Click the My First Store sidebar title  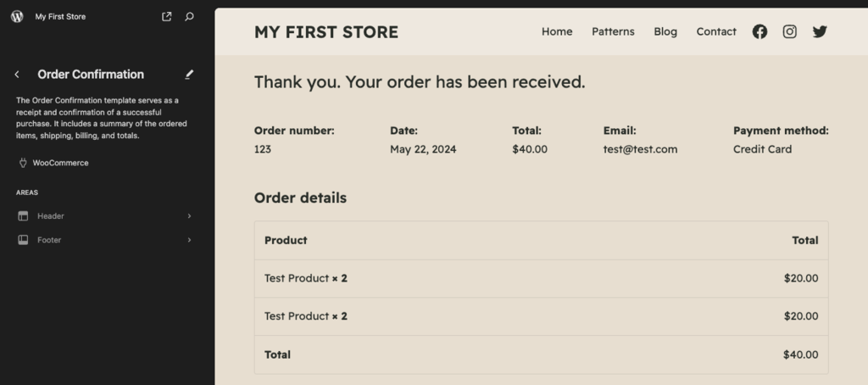click(60, 16)
